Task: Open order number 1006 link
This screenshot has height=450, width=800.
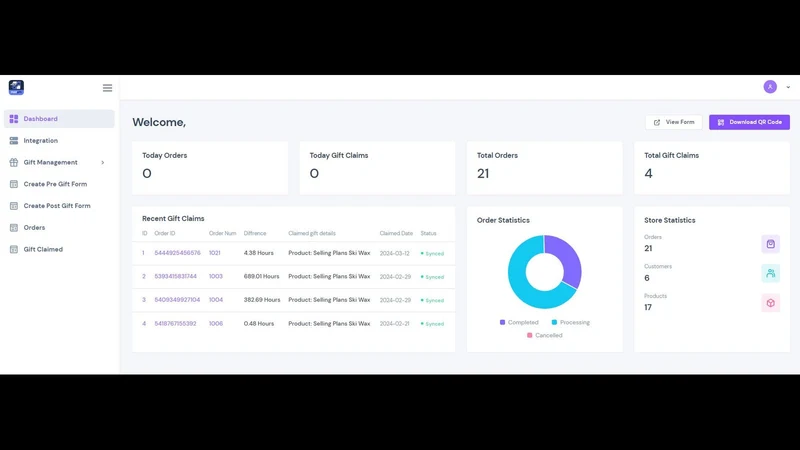Action: [x=216, y=323]
